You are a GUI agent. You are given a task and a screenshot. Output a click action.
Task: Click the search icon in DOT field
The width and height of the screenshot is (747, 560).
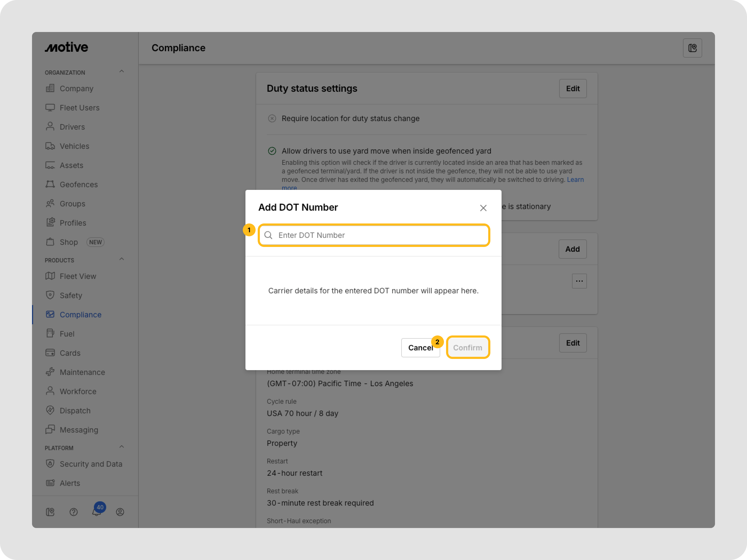click(x=268, y=235)
